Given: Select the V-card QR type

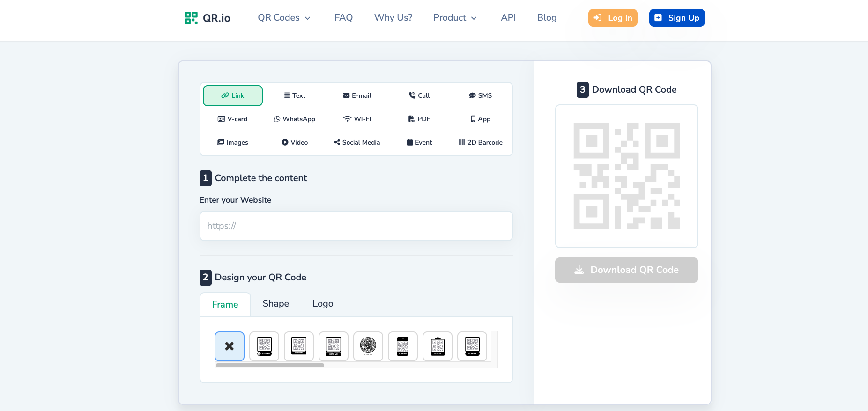Looking at the screenshot, I should [233, 119].
